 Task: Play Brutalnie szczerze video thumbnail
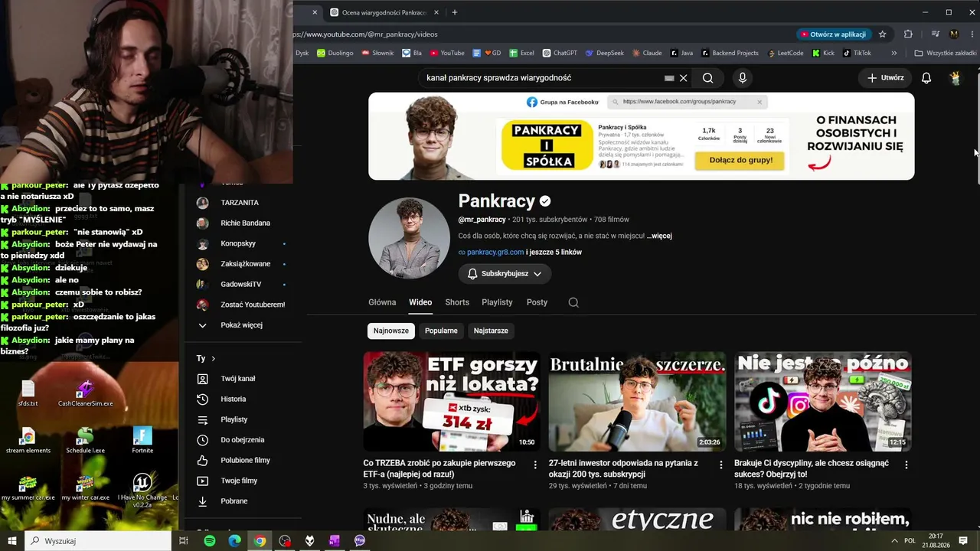pyautogui.click(x=637, y=402)
